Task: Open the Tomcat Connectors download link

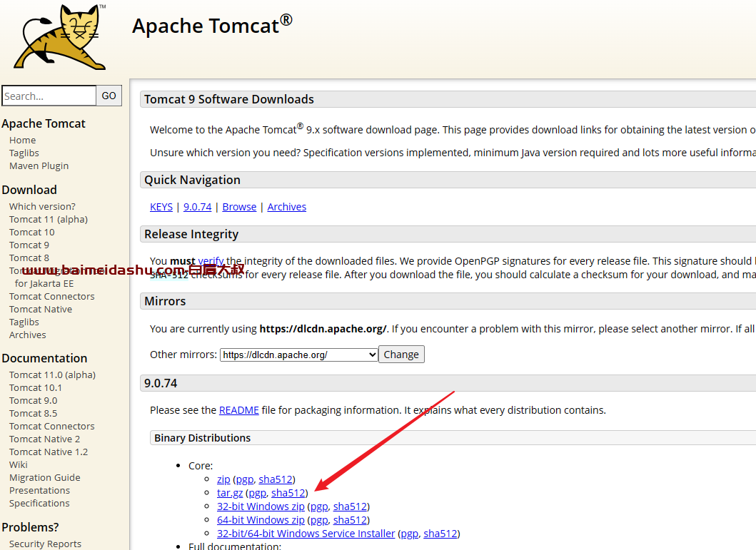Action: coord(52,297)
